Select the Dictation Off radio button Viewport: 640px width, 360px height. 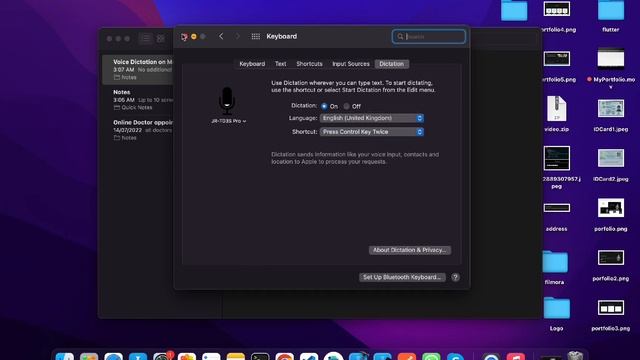point(346,106)
